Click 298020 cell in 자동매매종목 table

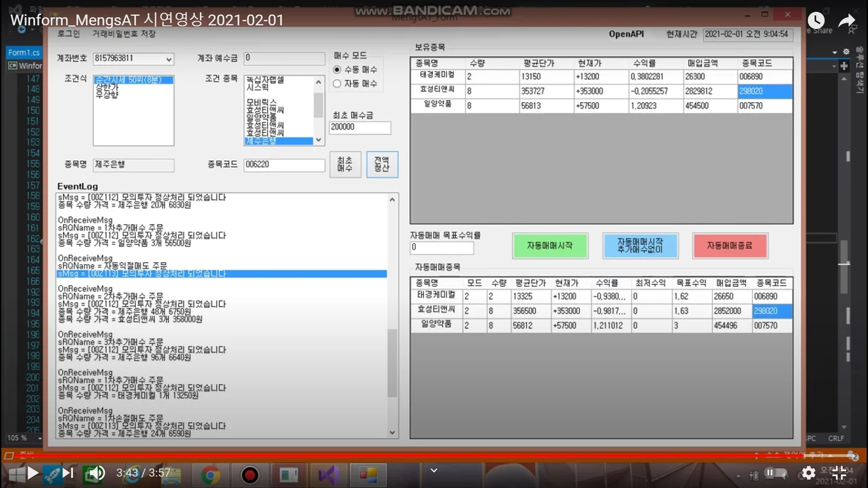772,311
